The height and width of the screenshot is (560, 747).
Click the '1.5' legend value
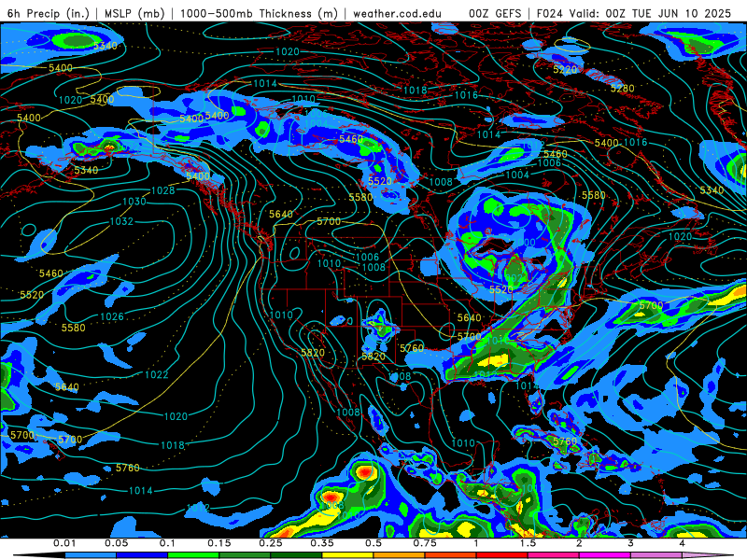coord(528,543)
